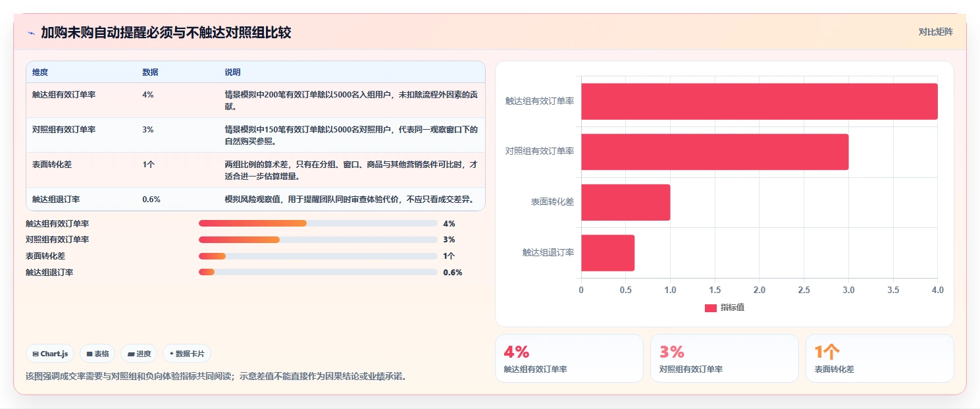Click the lightning icon beside the title

[x=31, y=33]
